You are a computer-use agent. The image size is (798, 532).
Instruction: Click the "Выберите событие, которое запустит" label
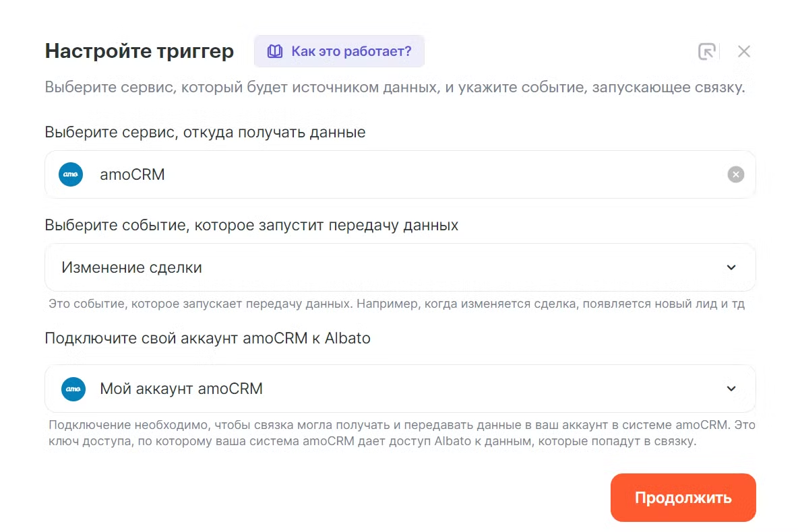(x=251, y=225)
